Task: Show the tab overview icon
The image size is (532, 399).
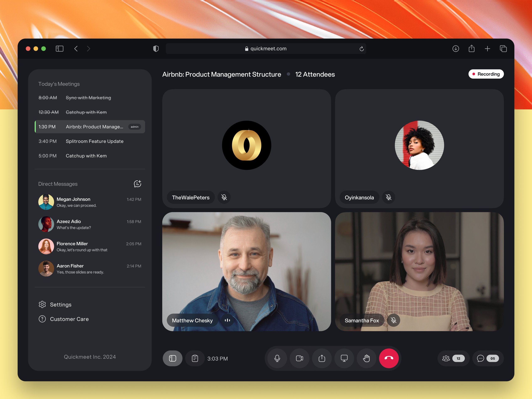Action: click(x=503, y=49)
